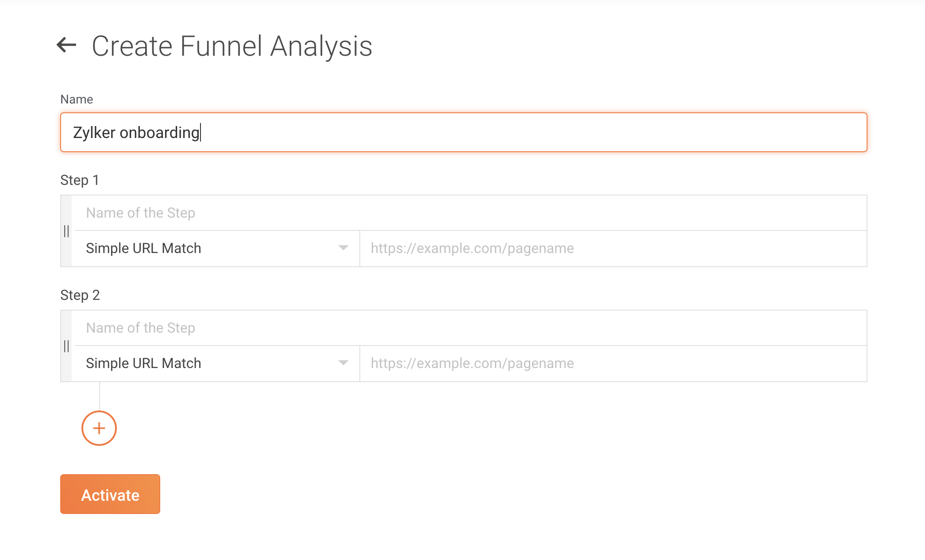
Task: Click Step 1 drag handle icon
Action: (66, 231)
